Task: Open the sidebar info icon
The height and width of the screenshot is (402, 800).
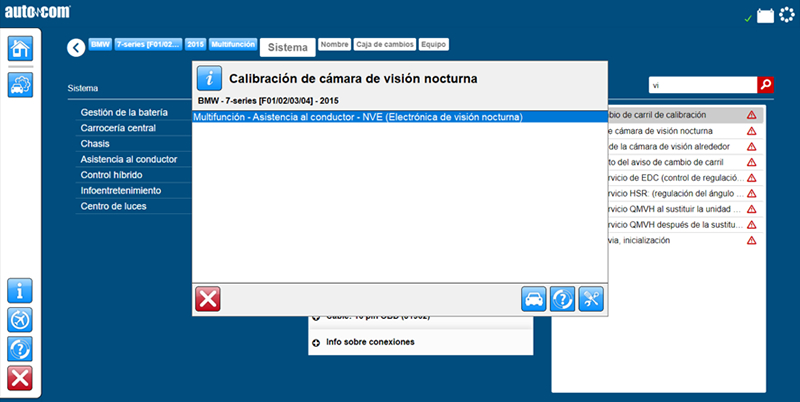Action: coord(20,291)
